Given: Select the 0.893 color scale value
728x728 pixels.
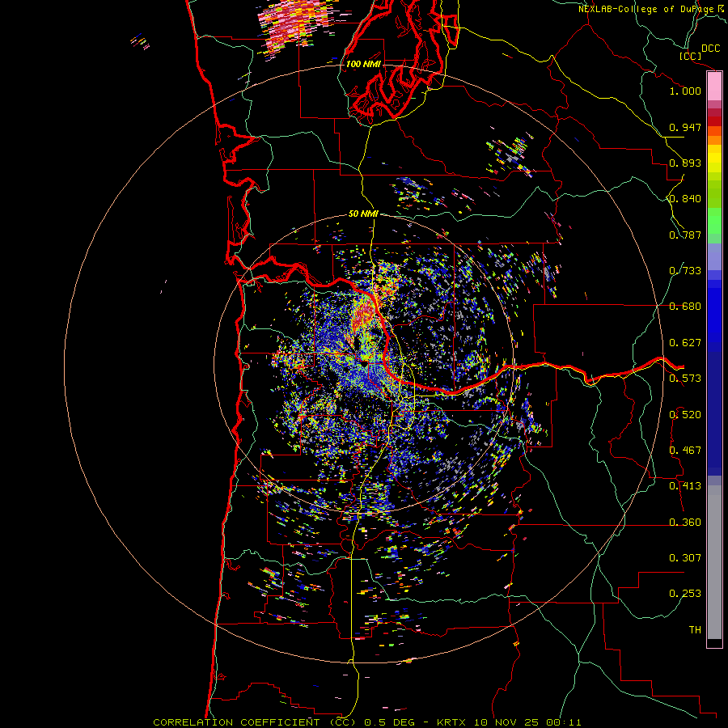Looking at the screenshot, I should click(685, 163).
